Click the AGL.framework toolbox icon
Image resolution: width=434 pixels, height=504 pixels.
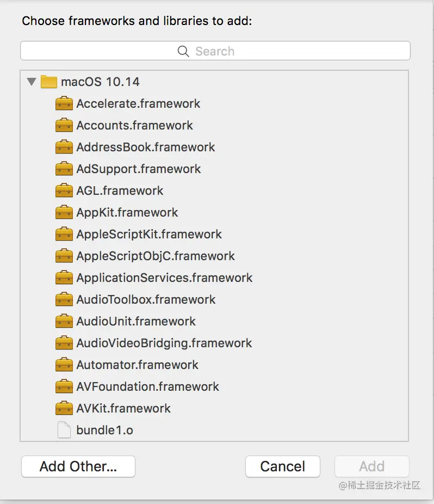[x=64, y=190]
